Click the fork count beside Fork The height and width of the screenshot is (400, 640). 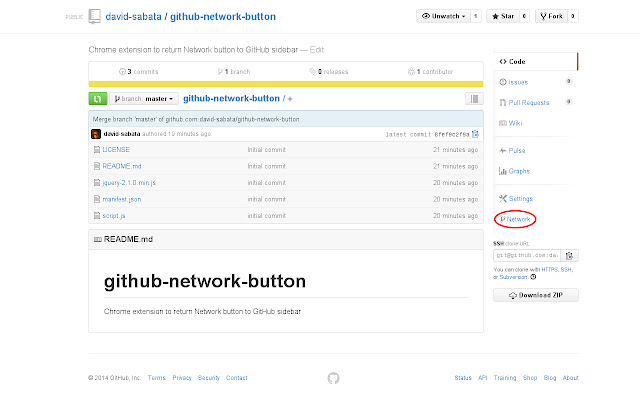click(573, 16)
